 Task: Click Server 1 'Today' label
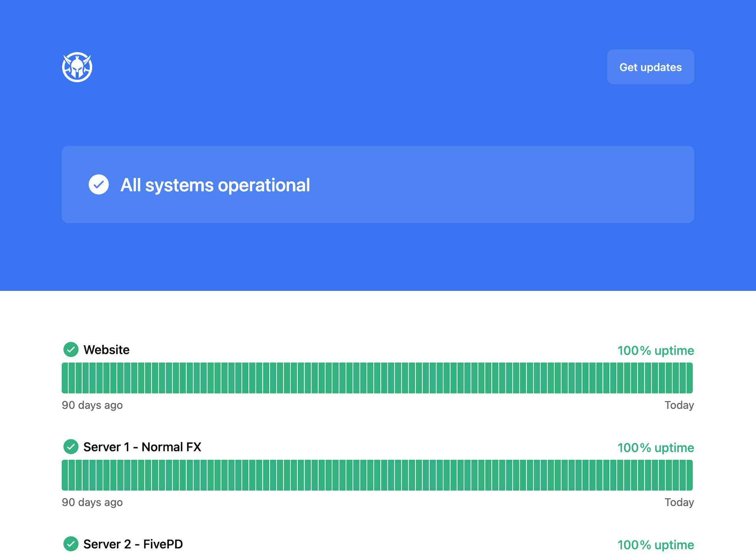[679, 503]
